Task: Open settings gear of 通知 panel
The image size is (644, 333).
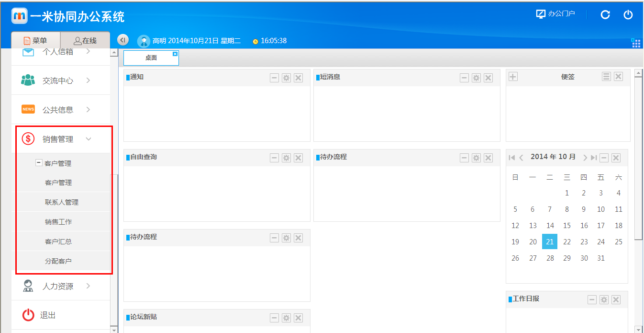Action: tap(286, 78)
